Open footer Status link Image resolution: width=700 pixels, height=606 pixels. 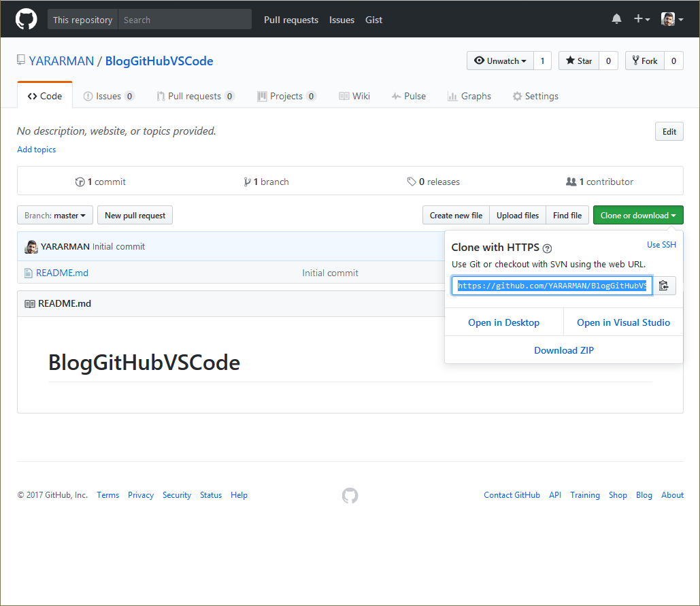tap(211, 495)
